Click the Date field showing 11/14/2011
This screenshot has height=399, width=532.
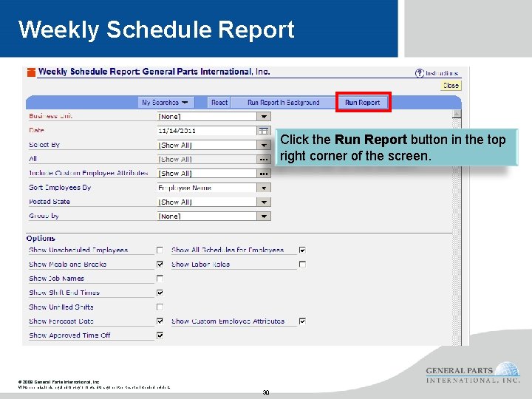207,131
